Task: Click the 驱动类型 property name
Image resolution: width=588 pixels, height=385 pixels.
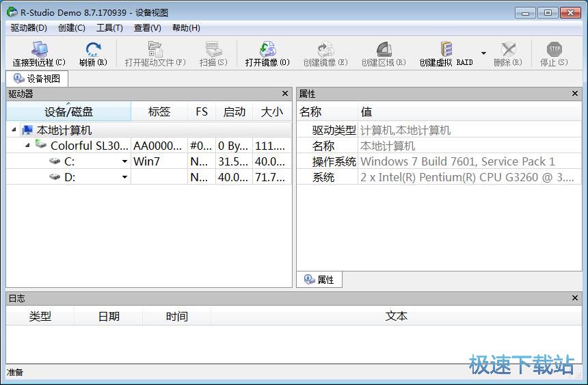Action: [334, 130]
